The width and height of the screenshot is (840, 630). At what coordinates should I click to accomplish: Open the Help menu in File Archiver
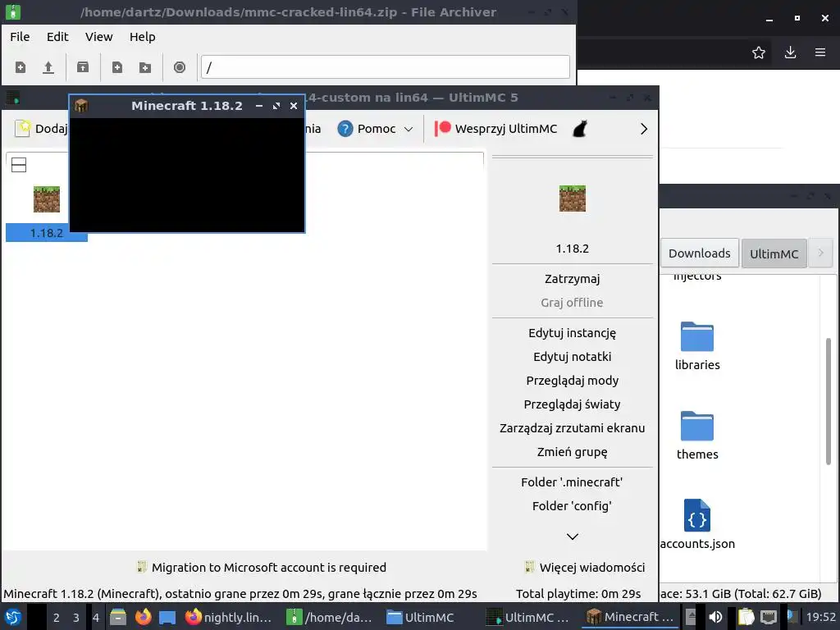coord(143,37)
